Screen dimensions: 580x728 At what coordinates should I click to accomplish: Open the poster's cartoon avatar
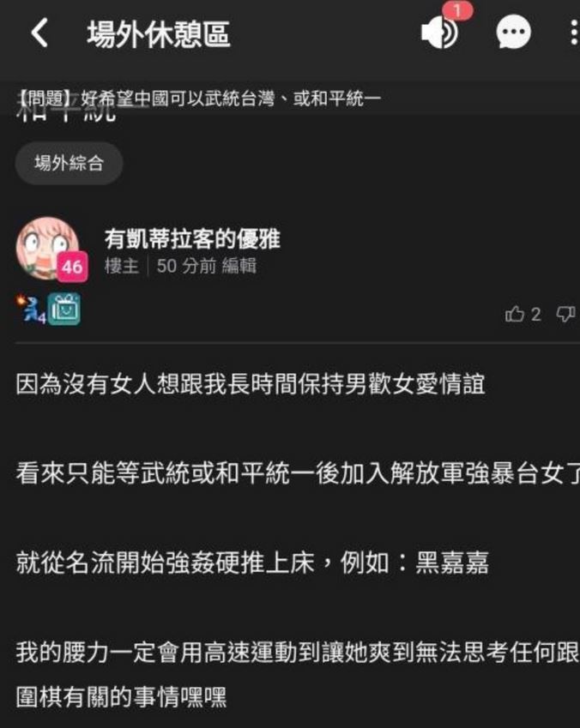coord(46,248)
